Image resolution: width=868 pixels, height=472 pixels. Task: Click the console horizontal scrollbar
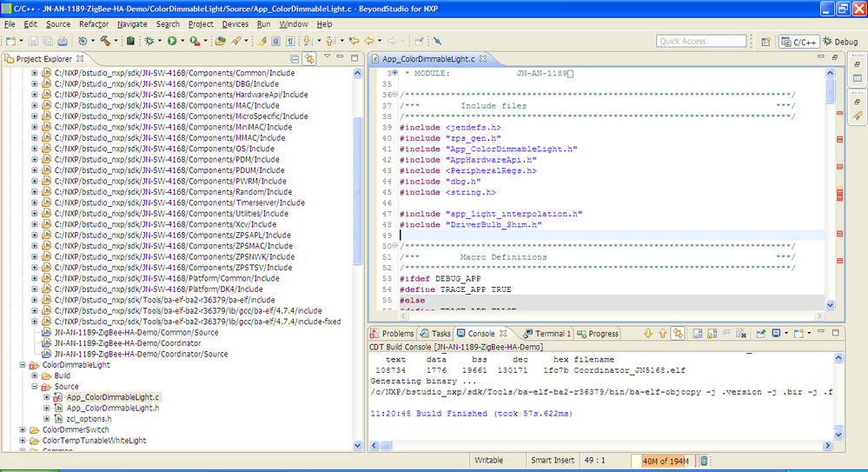pyautogui.click(x=601, y=445)
